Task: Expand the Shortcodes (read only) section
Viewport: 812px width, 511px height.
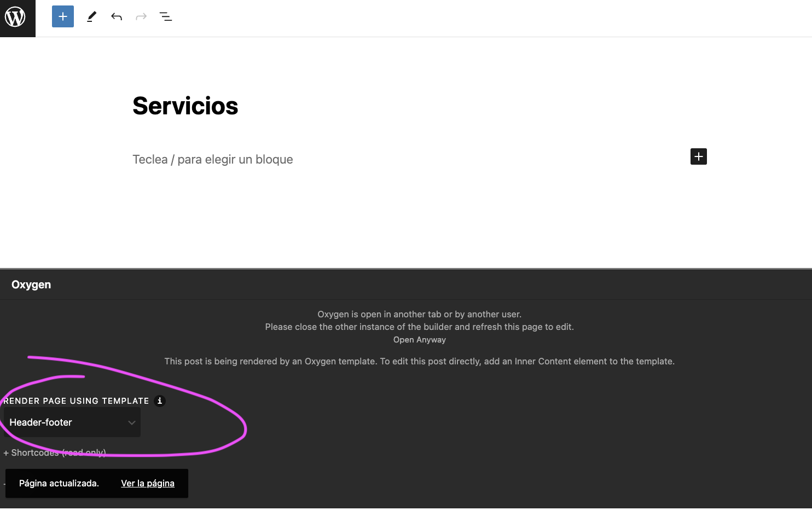Action: pos(55,453)
